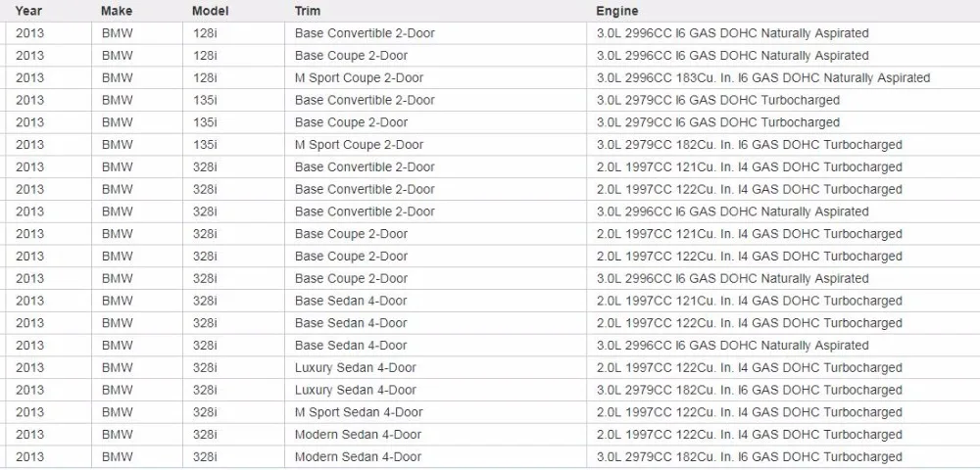Select the 128i Base Convertible 2-Door cell
The height and width of the screenshot is (470, 980).
(x=435, y=33)
